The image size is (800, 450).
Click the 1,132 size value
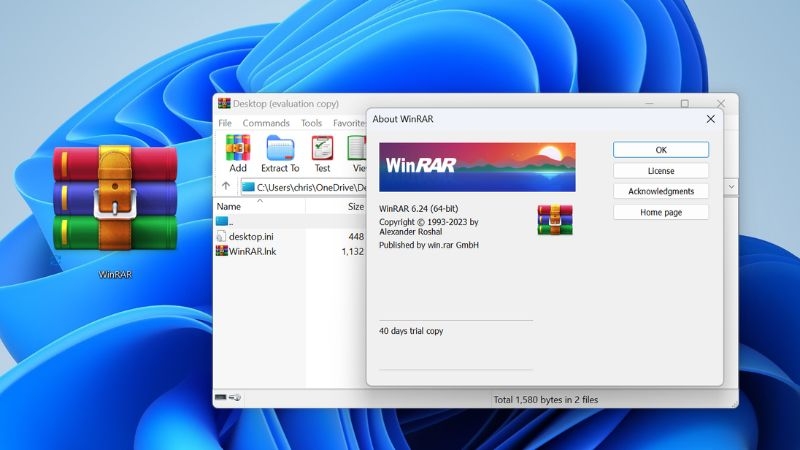353,251
